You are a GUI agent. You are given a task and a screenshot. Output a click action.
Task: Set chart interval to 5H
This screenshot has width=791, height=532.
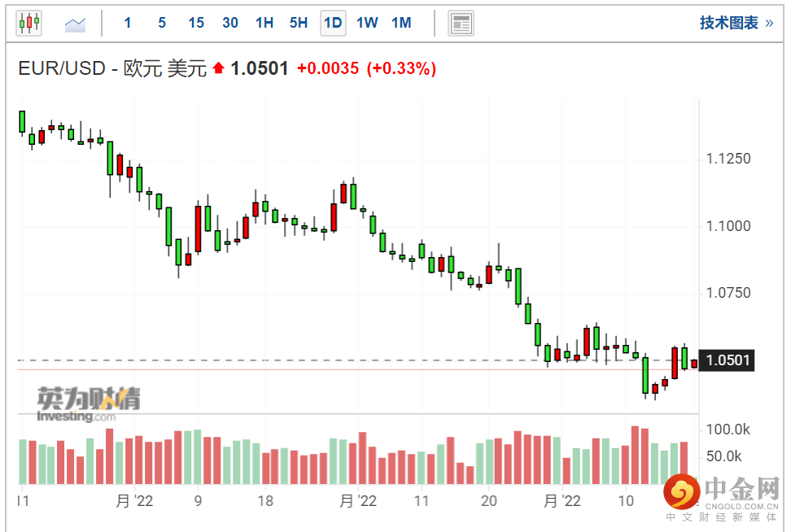click(x=299, y=23)
